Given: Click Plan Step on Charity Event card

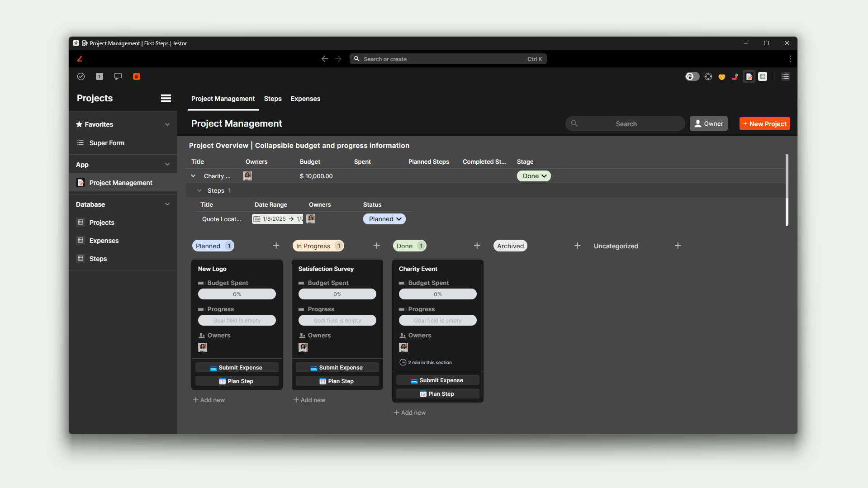Looking at the screenshot, I should click(438, 394).
